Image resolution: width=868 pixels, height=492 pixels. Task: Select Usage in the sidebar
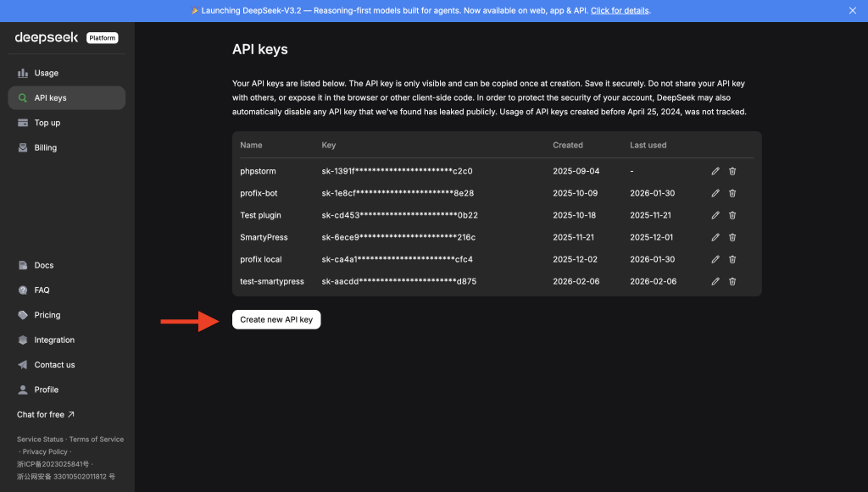(x=46, y=73)
